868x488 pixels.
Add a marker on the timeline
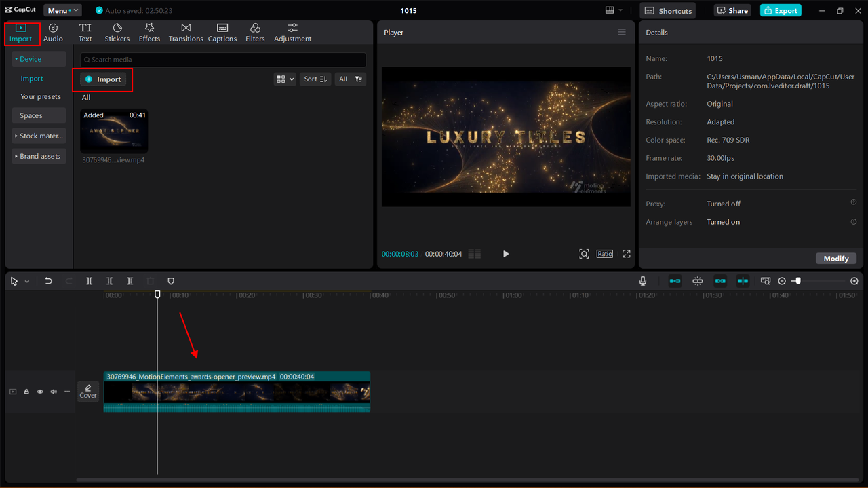point(171,281)
